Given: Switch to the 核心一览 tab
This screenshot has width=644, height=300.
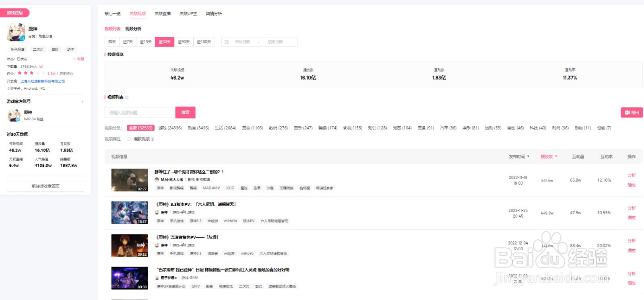Looking at the screenshot, I should click(x=113, y=14).
